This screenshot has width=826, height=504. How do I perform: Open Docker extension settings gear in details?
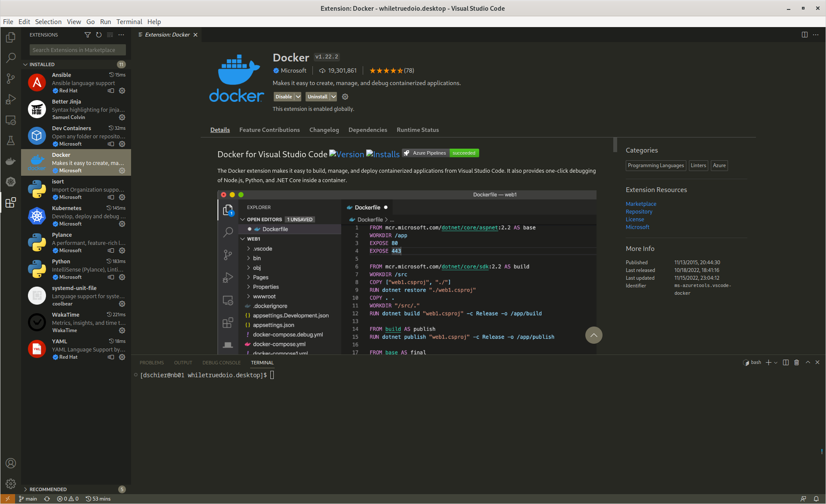[345, 97]
